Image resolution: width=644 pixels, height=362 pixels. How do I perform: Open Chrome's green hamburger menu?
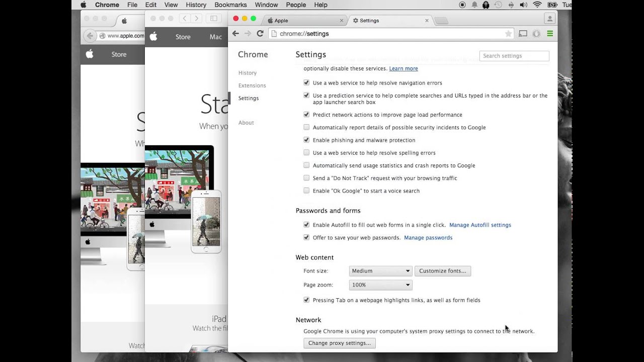pos(550,34)
